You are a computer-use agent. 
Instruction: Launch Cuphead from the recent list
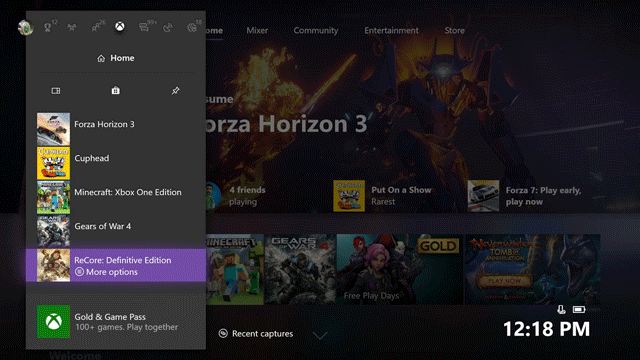click(x=116, y=163)
